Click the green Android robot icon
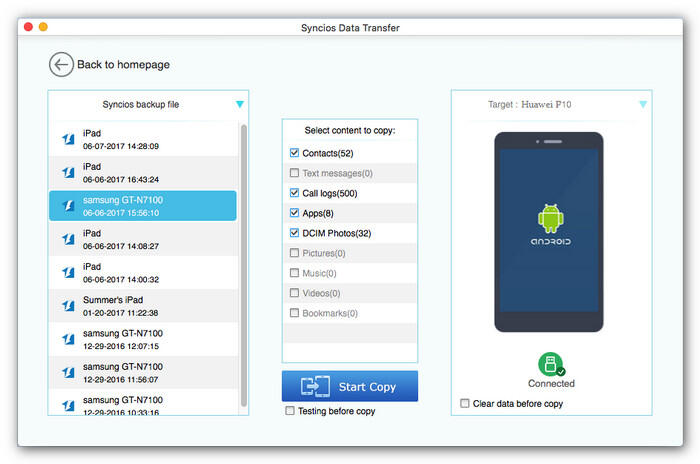This screenshot has width=700, height=464. pyautogui.click(x=550, y=218)
